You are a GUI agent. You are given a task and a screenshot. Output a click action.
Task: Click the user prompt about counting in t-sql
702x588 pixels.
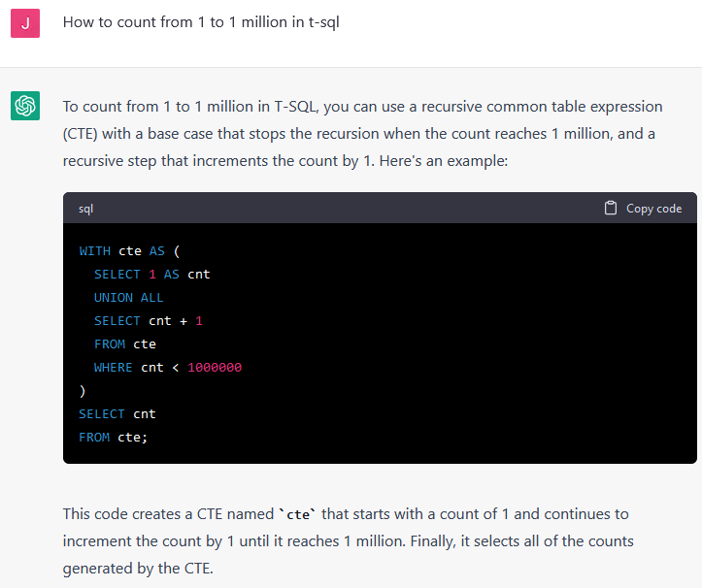pos(201,22)
